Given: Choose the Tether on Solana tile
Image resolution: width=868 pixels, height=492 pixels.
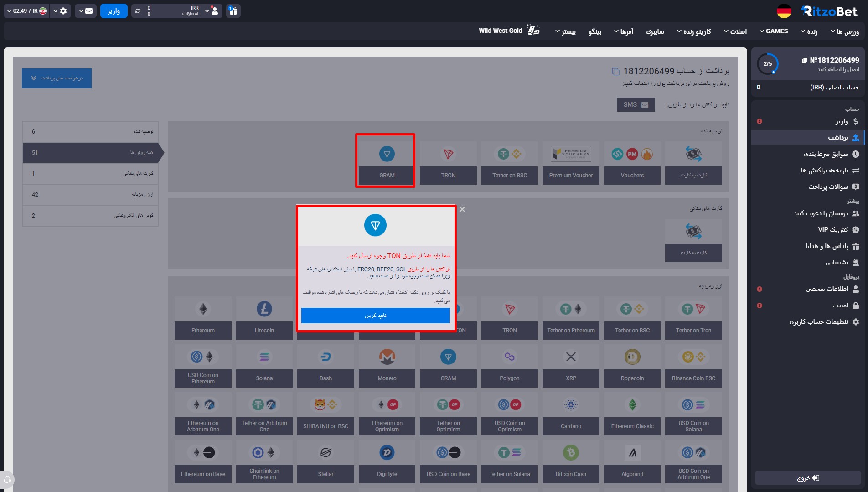Looking at the screenshot, I should coord(510,461).
